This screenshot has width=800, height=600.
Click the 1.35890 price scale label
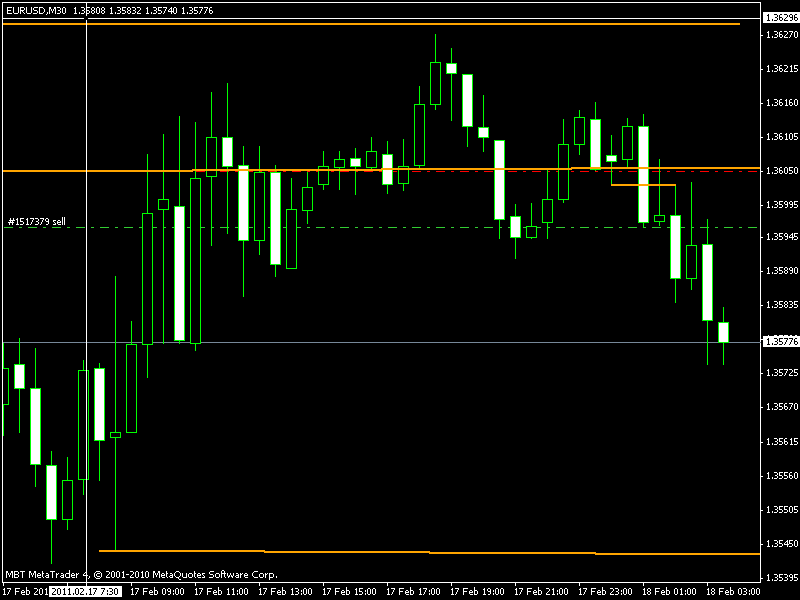782,271
